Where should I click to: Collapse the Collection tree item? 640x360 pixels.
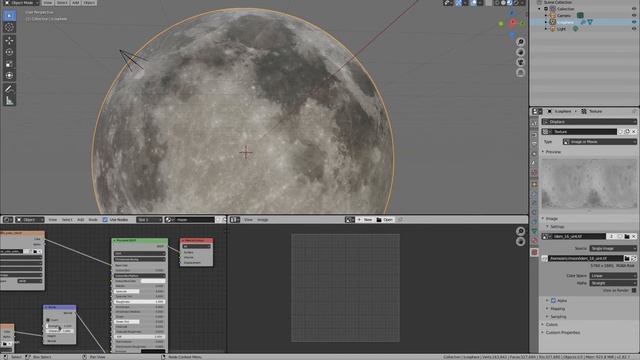[x=540, y=9]
